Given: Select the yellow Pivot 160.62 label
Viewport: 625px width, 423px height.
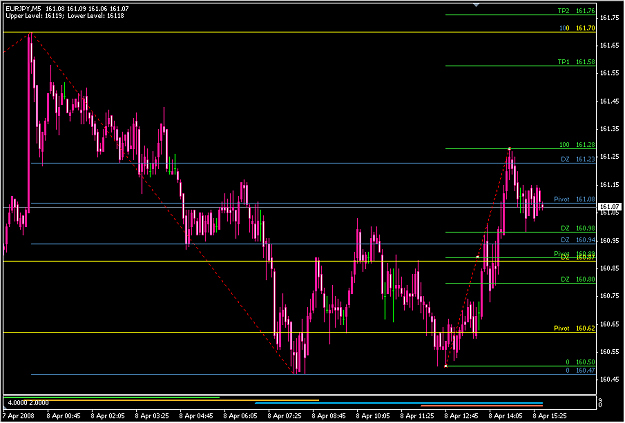Looking at the screenshot, I should click(x=574, y=328).
